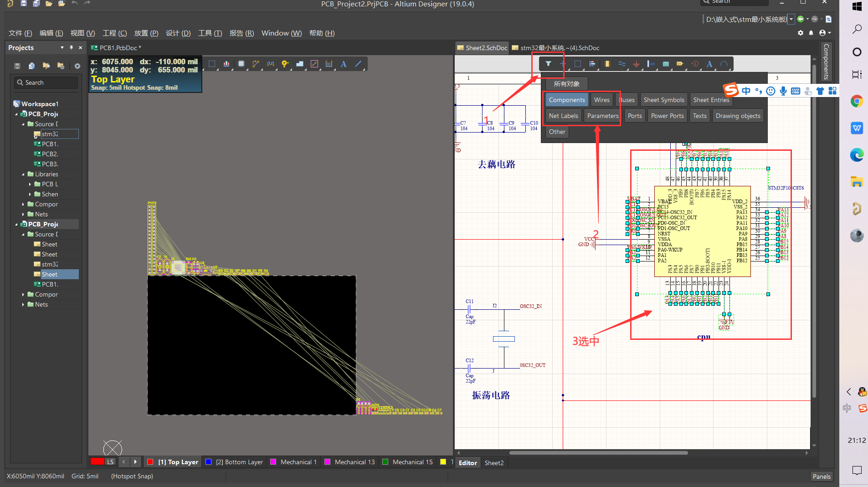Open the selection filter funnel in the schematic toolbar
Image resolution: width=868 pixels, height=487 pixels.
(548, 64)
